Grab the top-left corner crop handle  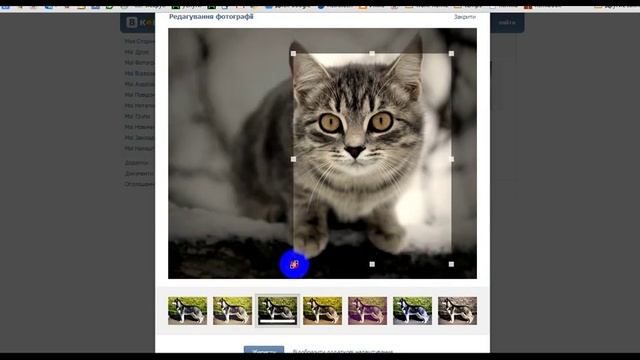pyautogui.click(x=293, y=53)
